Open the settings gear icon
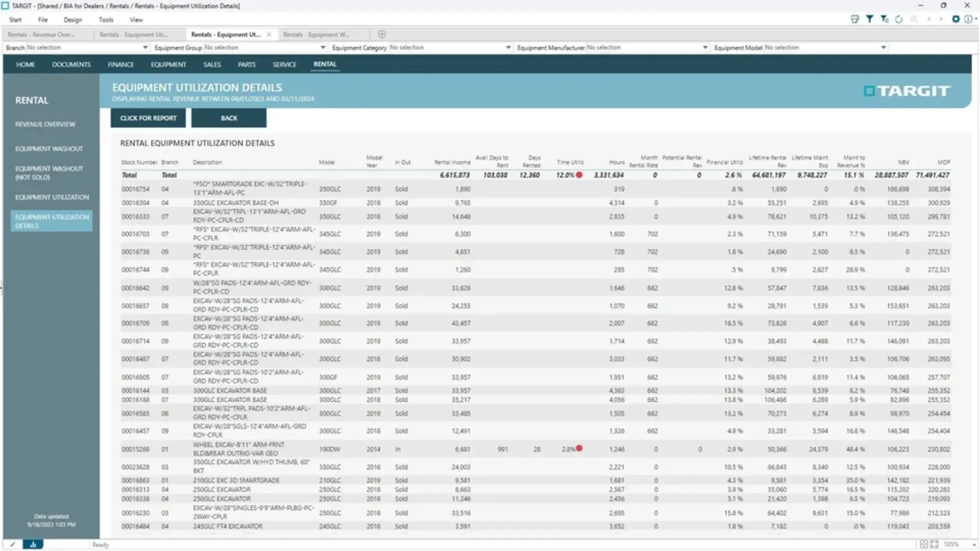Viewport: 980px width, 551px height. click(956, 19)
